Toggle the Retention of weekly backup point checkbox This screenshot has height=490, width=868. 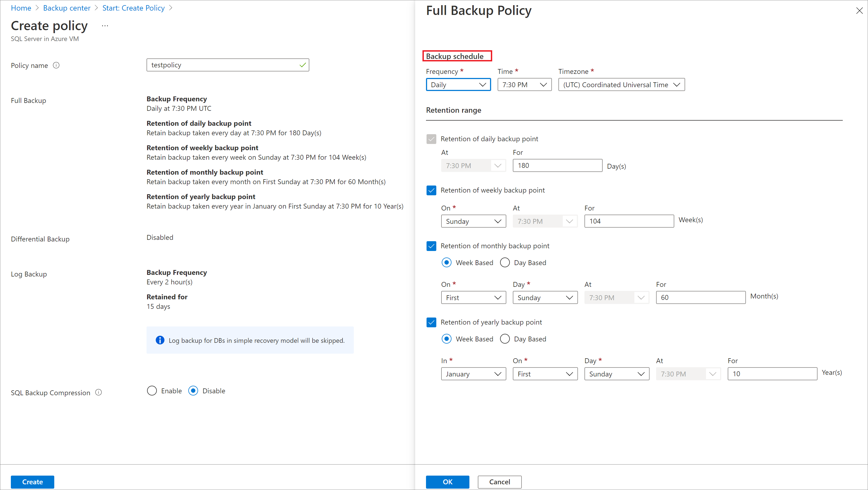click(431, 190)
